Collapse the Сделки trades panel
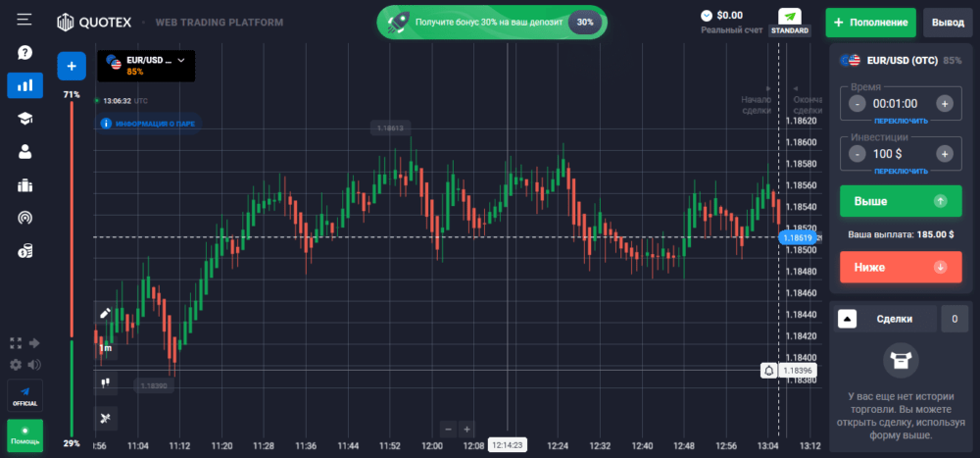 coord(849,319)
